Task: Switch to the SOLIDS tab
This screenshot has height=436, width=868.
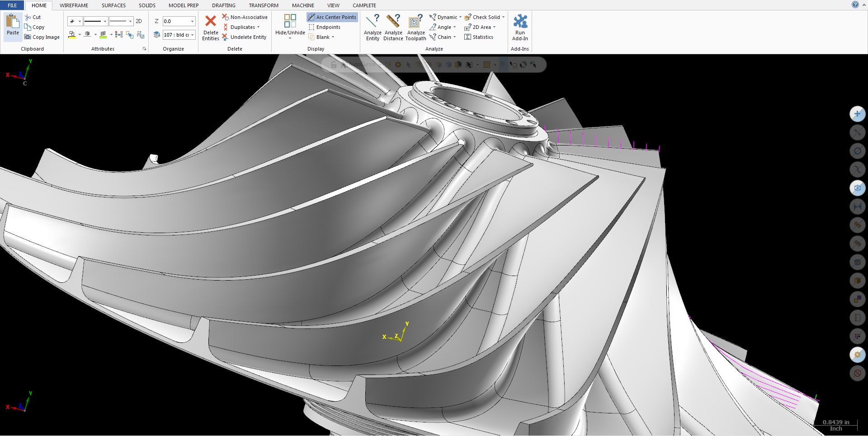Action: point(147,5)
